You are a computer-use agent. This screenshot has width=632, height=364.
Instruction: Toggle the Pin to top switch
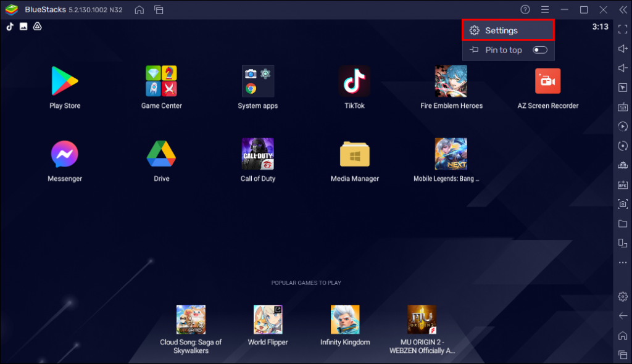539,50
